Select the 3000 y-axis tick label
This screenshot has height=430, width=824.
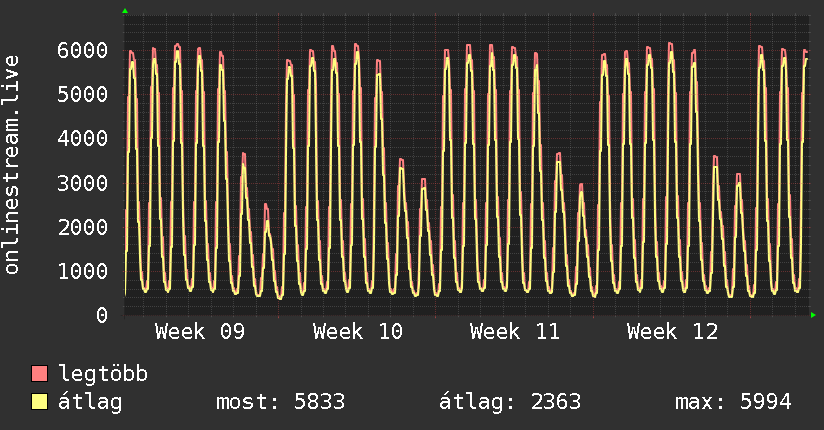pos(81,183)
